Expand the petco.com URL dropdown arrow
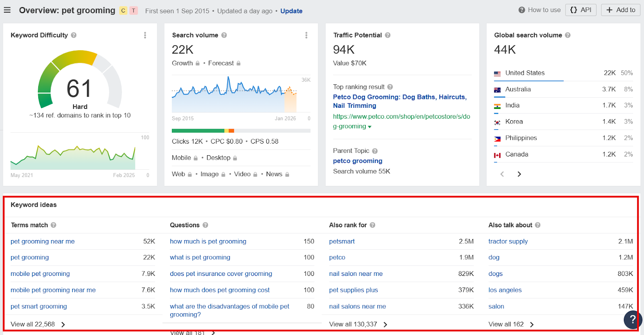 pyautogui.click(x=369, y=127)
